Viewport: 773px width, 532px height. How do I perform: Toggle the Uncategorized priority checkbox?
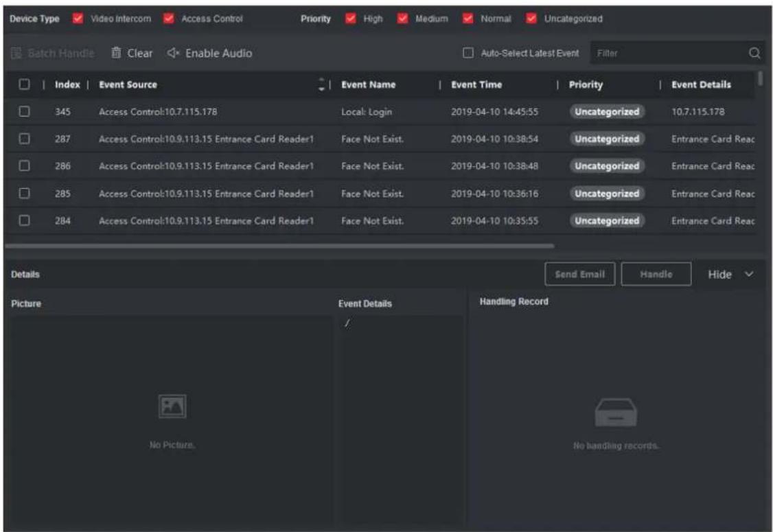(x=531, y=19)
